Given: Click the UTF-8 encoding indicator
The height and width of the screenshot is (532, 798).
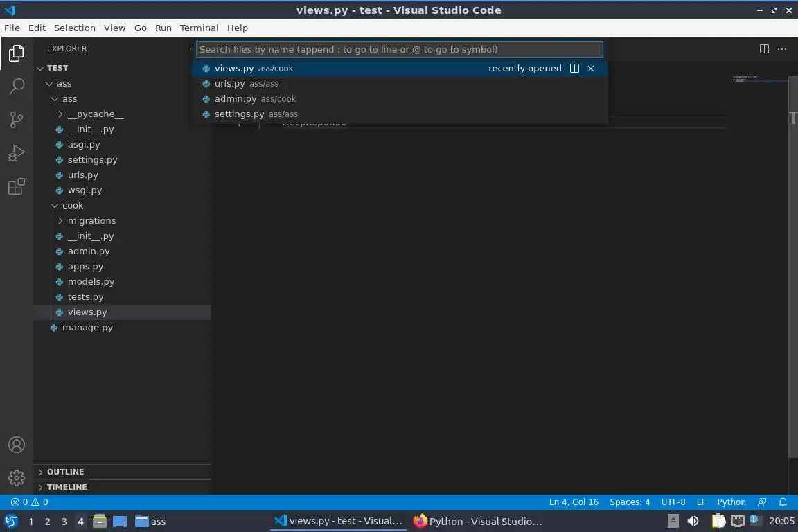Looking at the screenshot, I should pyautogui.click(x=673, y=502).
